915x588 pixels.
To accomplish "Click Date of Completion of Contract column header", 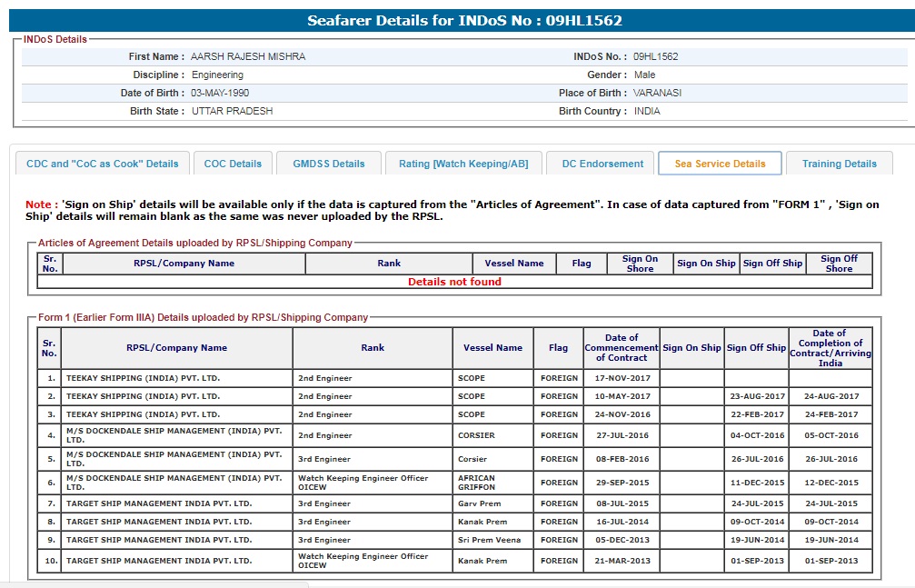I will (830, 348).
